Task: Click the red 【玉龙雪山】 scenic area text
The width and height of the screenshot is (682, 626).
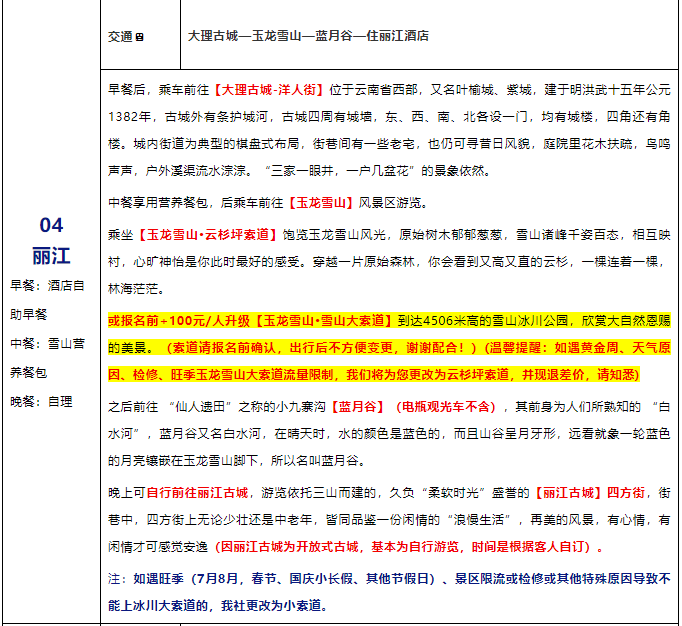Action: click(320, 203)
